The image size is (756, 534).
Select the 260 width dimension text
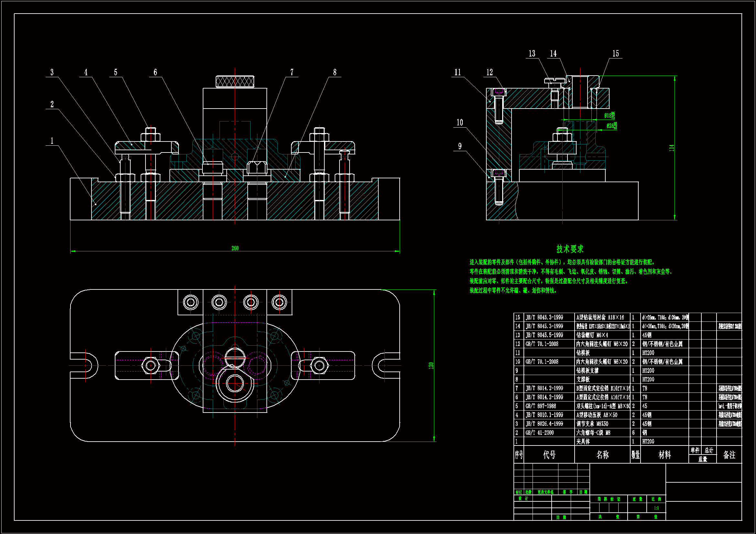point(235,248)
